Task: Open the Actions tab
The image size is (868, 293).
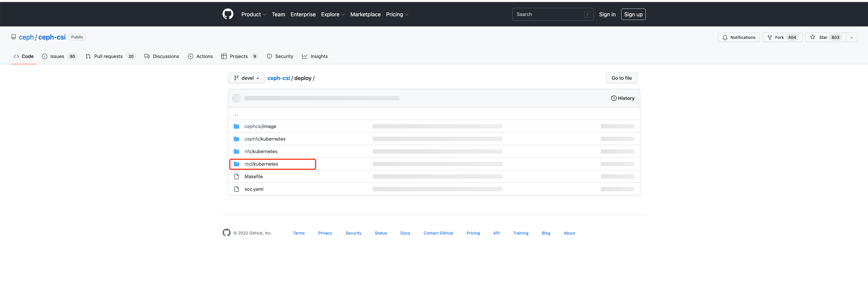Action: [x=200, y=56]
